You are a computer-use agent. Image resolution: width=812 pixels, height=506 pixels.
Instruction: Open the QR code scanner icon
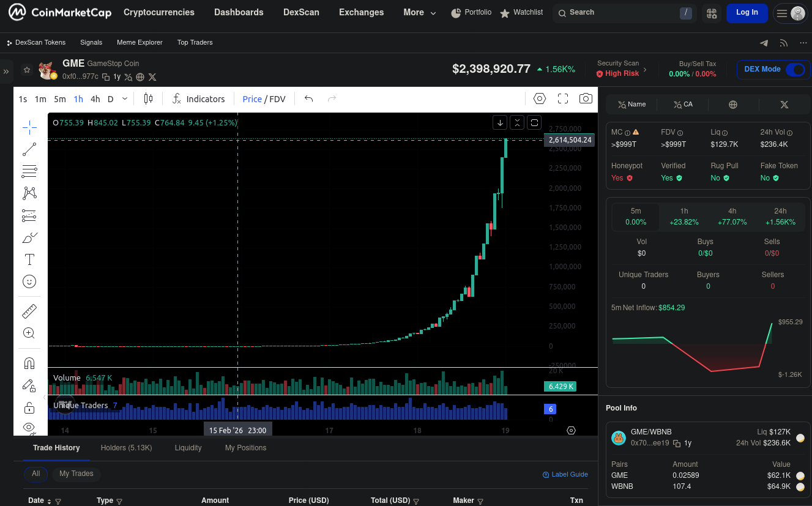711,13
